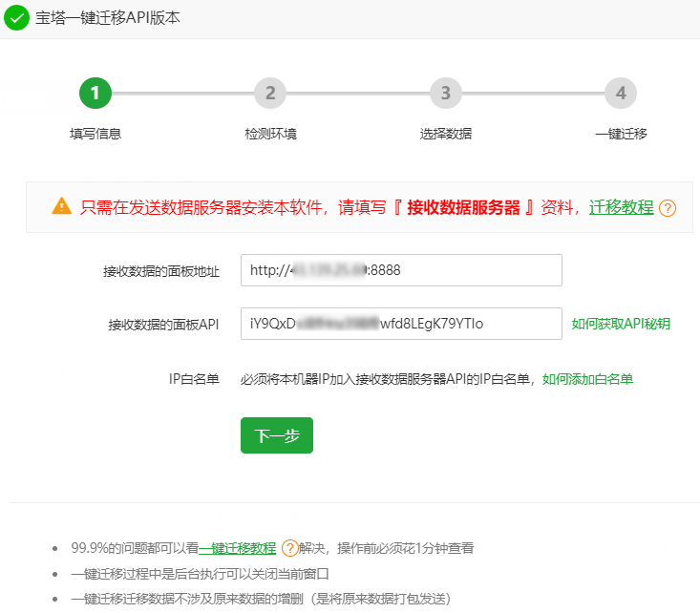Click the 填写信息 step label
The height and width of the screenshot is (613, 700).
click(95, 134)
